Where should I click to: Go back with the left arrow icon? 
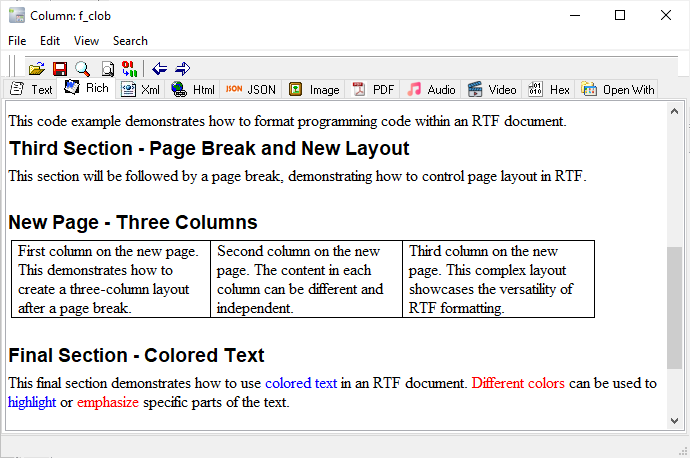160,69
